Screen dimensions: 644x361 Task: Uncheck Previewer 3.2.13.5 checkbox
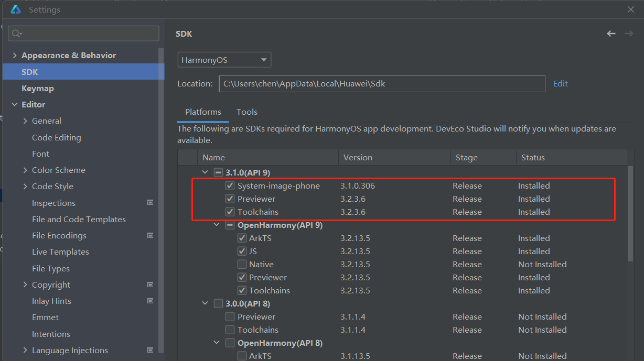242,277
